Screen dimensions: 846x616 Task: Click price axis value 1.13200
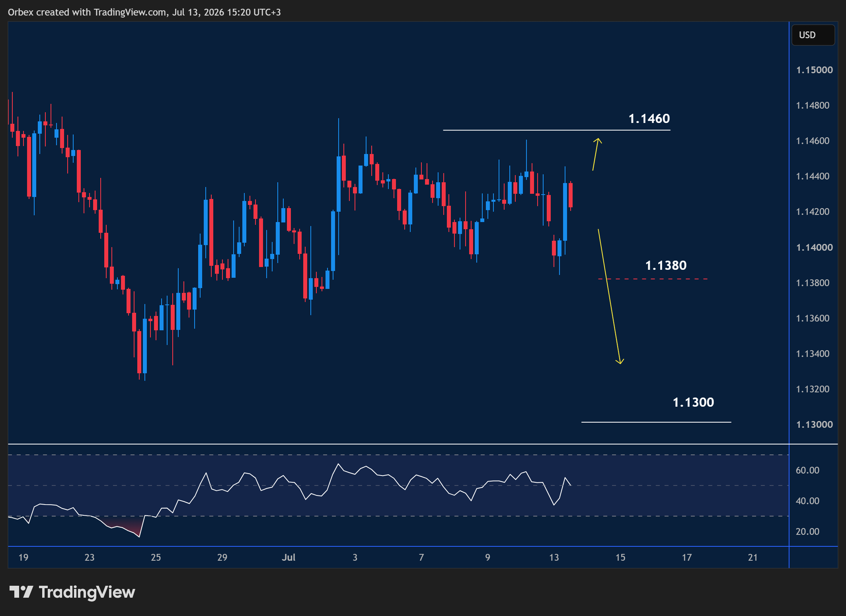point(813,389)
